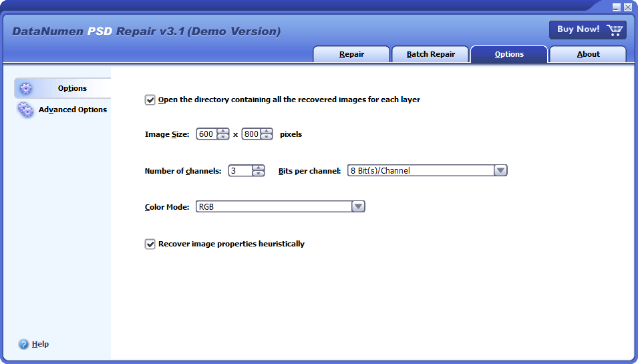The image size is (638, 364).
Task: Toggle open directory of recovered images checkbox
Action: pos(150,100)
